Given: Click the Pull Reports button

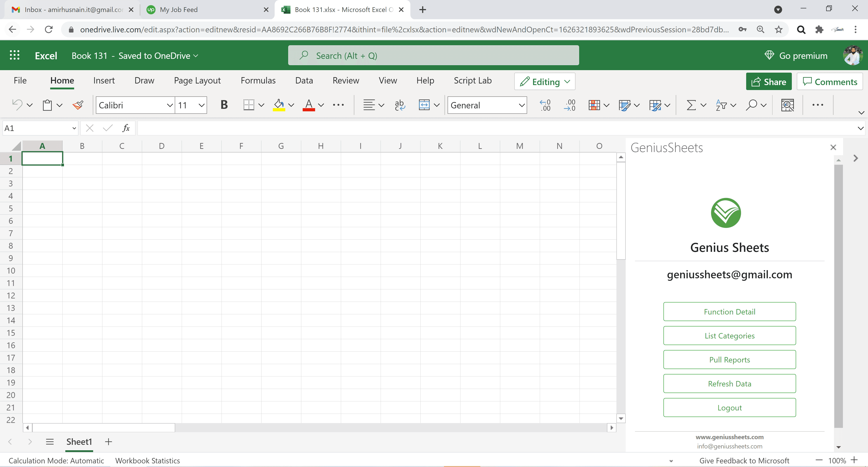Looking at the screenshot, I should pyautogui.click(x=729, y=360).
